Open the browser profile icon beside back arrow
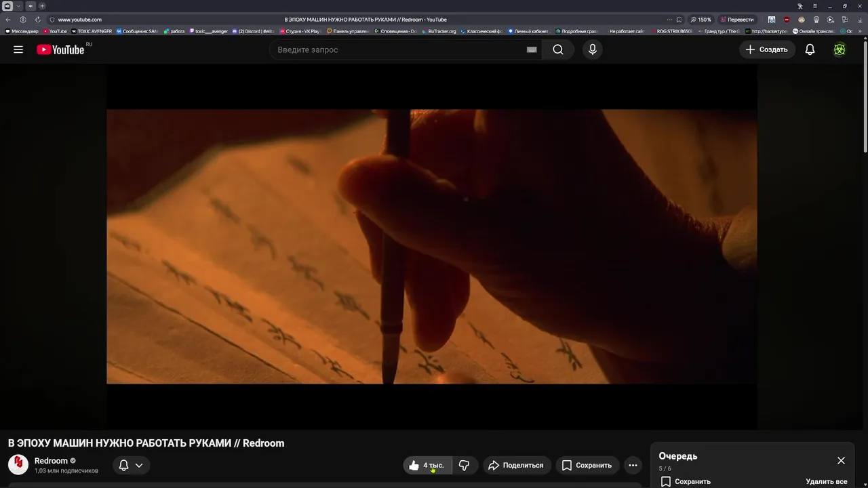 pos(23,20)
